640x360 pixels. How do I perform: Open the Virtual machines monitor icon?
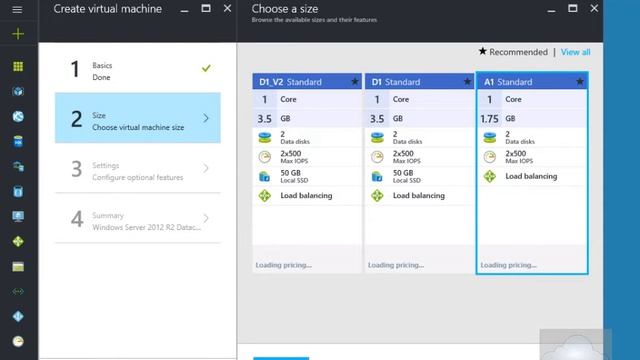point(18,216)
